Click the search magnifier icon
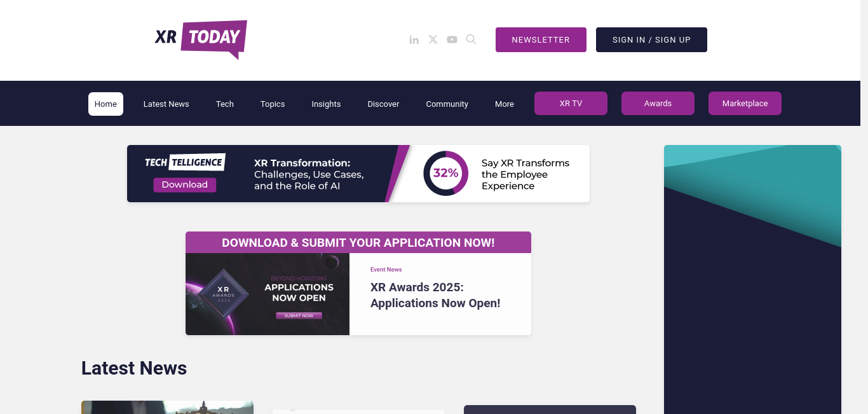The image size is (868, 414). (471, 39)
